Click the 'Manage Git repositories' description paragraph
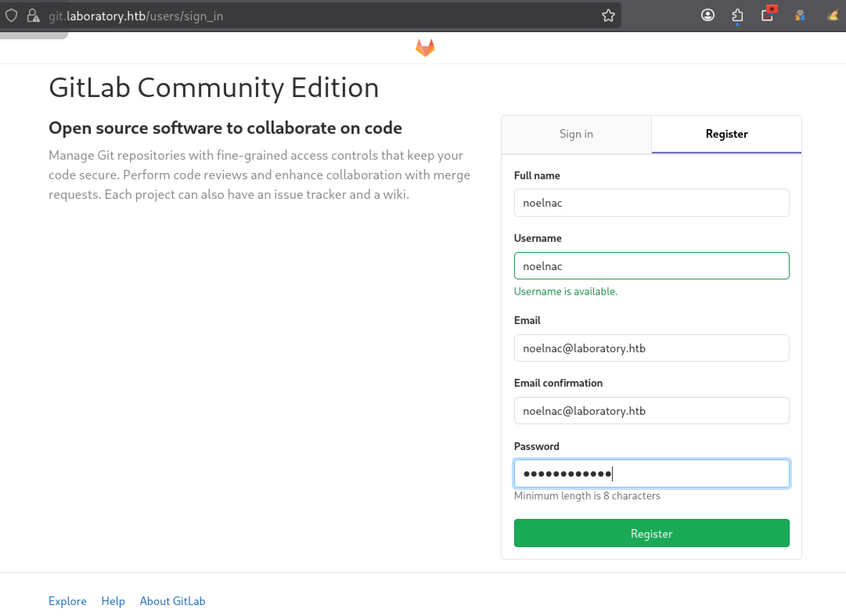The image size is (846, 616). pos(259,175)
